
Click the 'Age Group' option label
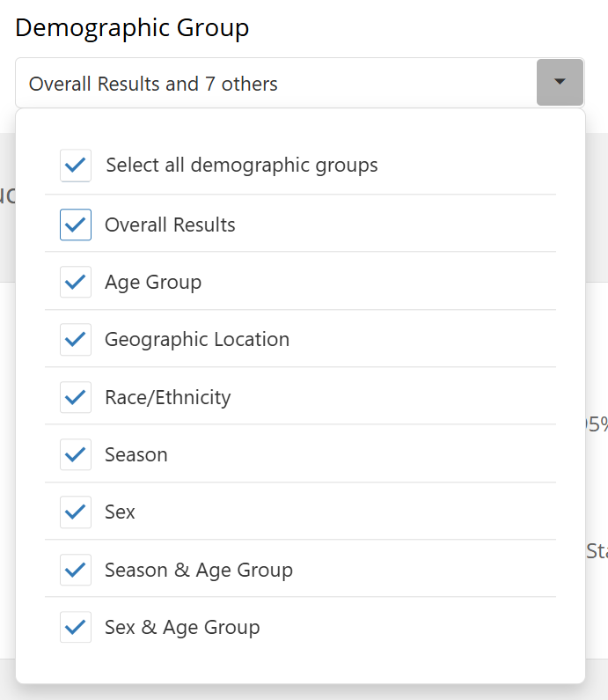tap(153, 283)
